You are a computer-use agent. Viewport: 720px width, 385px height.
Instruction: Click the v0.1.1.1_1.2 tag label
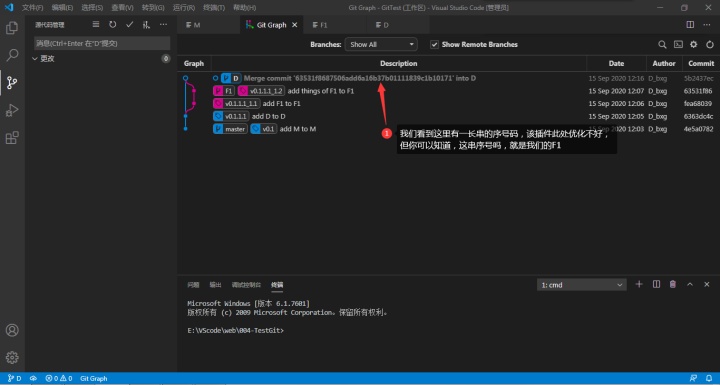[262, 91]
